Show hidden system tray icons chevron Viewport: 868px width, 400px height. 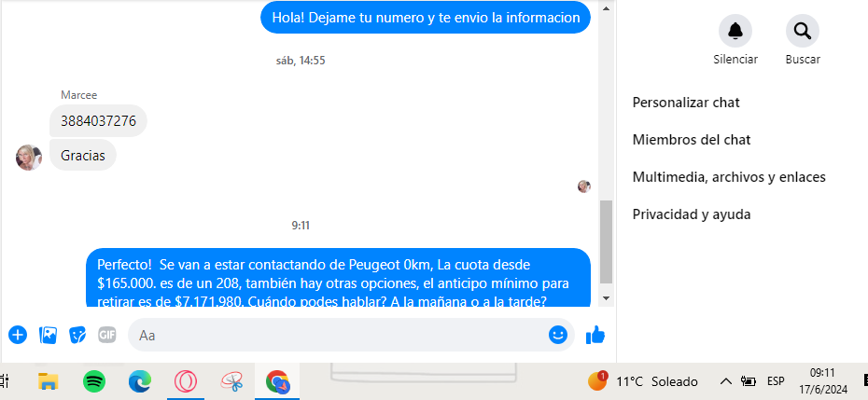click(725, 381)
